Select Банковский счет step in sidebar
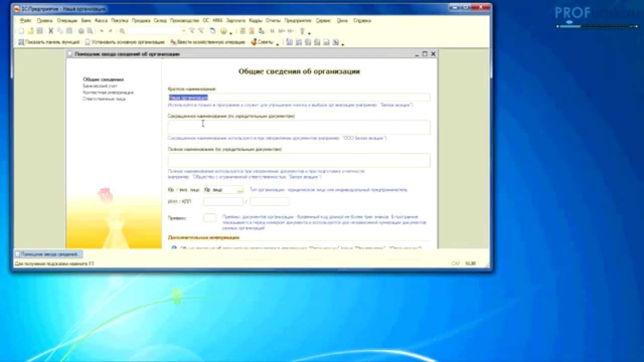 click(100, 86)
